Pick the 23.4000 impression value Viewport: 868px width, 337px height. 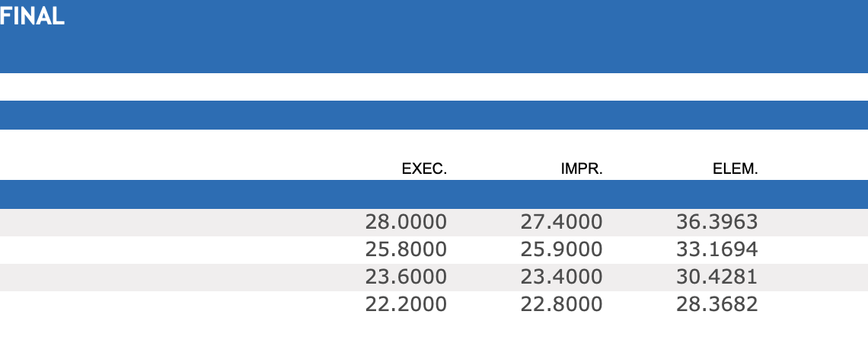pyautogui.click(x=561, y=277)
